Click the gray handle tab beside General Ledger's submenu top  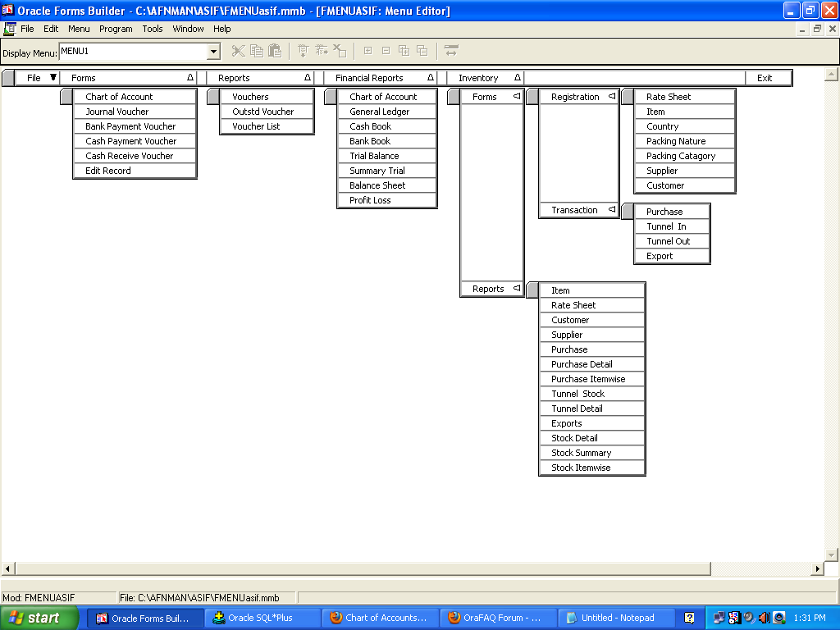(x=331, y=97)
